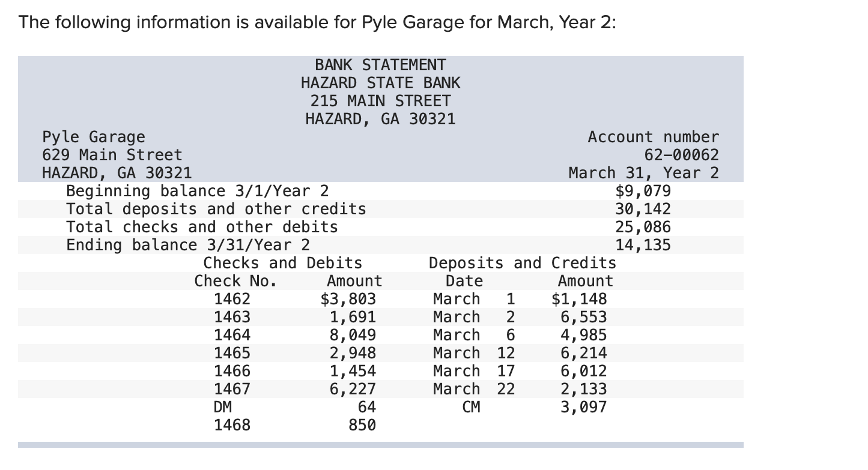
Task: Select account number '62–00062'
Action: [x=681, y=155]
